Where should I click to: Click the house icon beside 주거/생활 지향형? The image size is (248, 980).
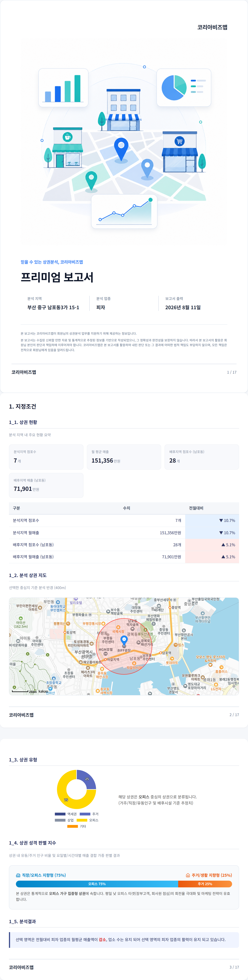point(188,875)
